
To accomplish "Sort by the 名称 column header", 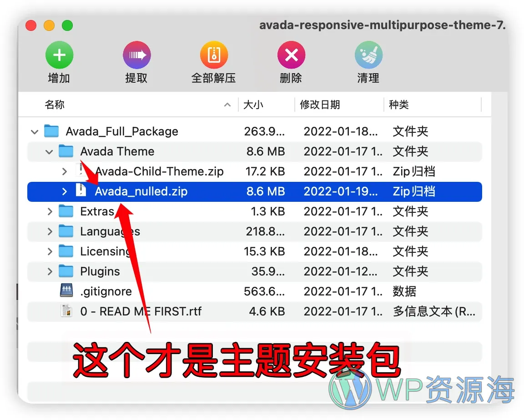I will tap(55, 105).
